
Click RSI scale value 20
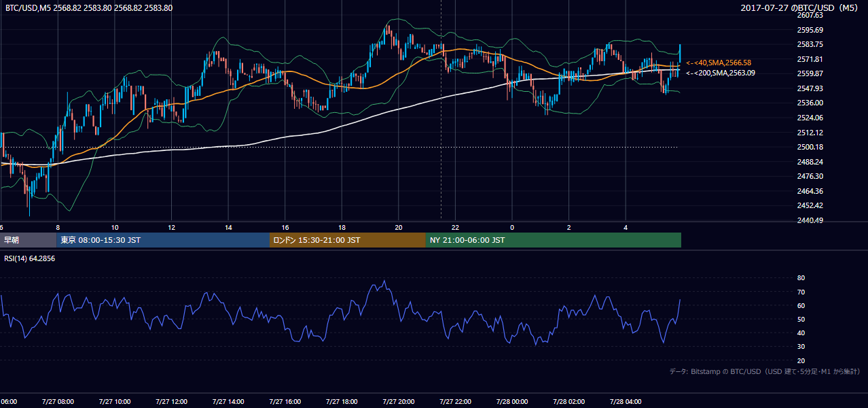(801, 360)
